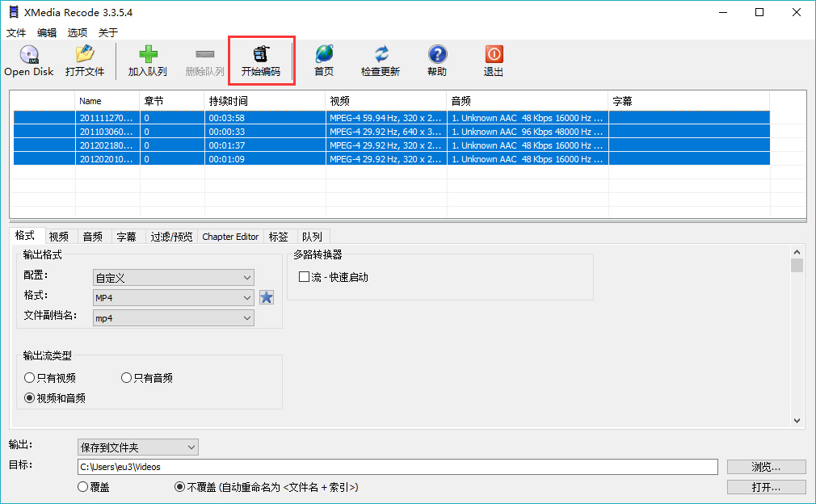The image size is (816, 504).
Task: Switch to the 音频 tab
Action: pyautogui.click(x=93, y=237)
